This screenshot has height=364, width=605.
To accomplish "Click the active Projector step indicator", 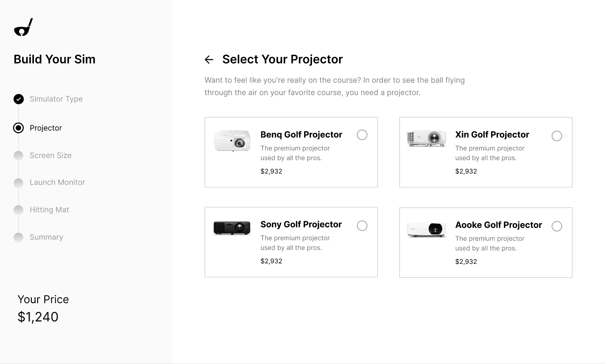I will tap(18, 128).
